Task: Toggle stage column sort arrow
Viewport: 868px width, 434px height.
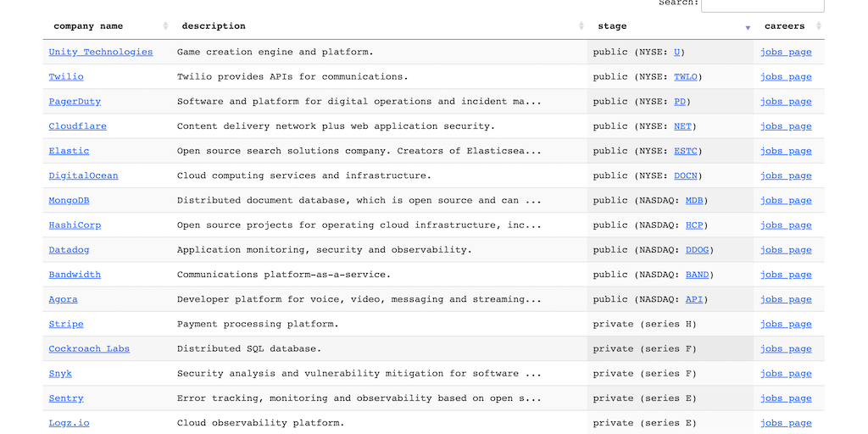Action: click(x=748, y=27)
